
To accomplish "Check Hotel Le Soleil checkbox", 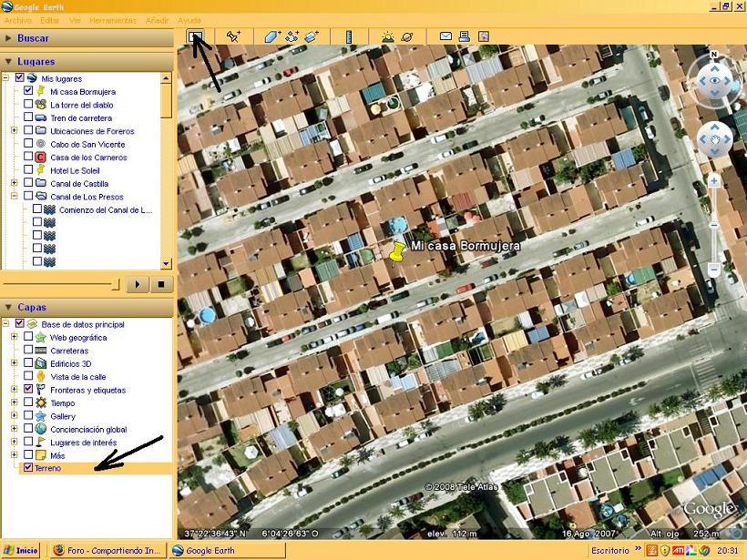I will 28,169.
